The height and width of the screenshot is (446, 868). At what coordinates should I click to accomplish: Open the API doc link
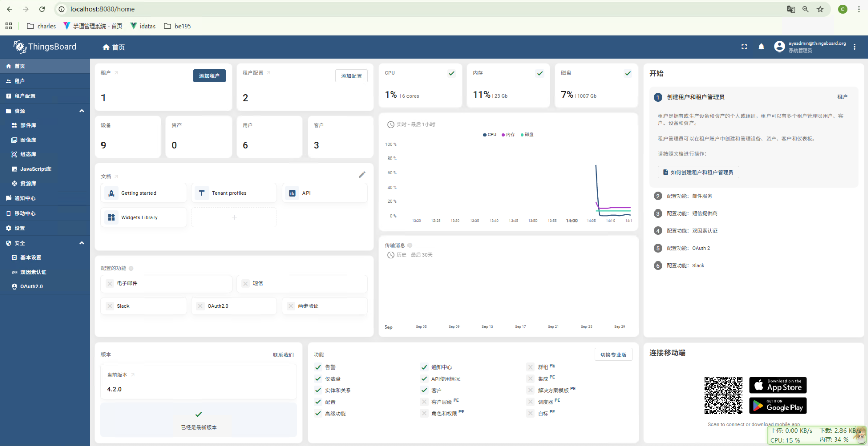pyautogui.click(x=324, y=193)
